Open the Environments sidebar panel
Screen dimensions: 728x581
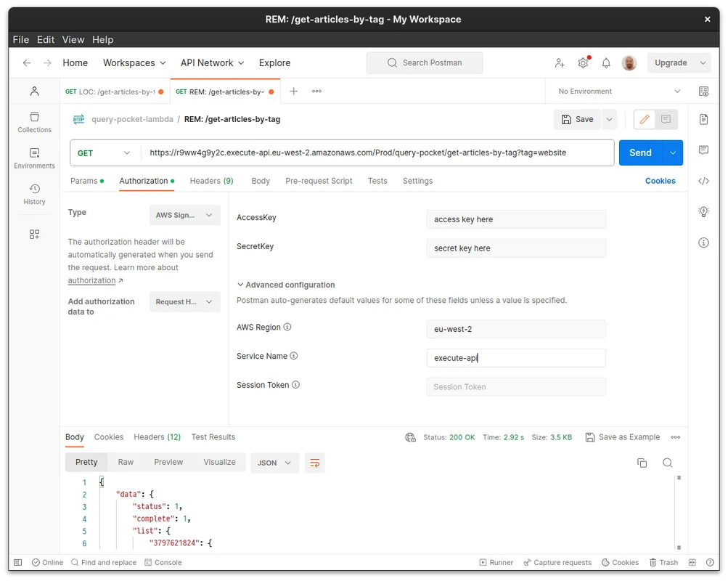click(34, 158)
